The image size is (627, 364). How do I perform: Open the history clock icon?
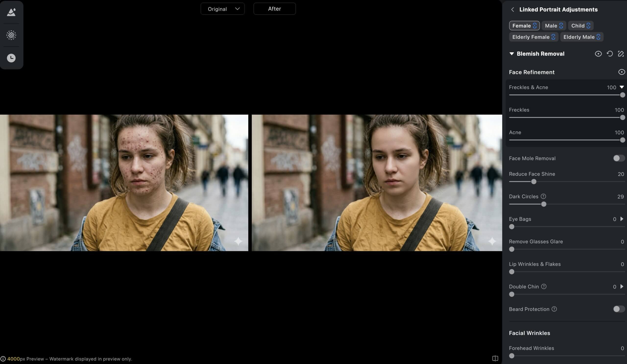point(11,58)
